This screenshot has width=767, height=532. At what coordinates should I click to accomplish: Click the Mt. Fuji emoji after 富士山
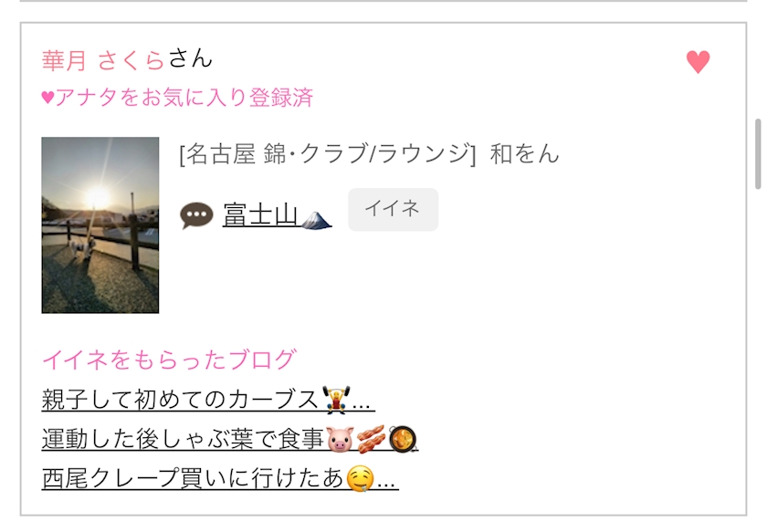click(316, 217)
